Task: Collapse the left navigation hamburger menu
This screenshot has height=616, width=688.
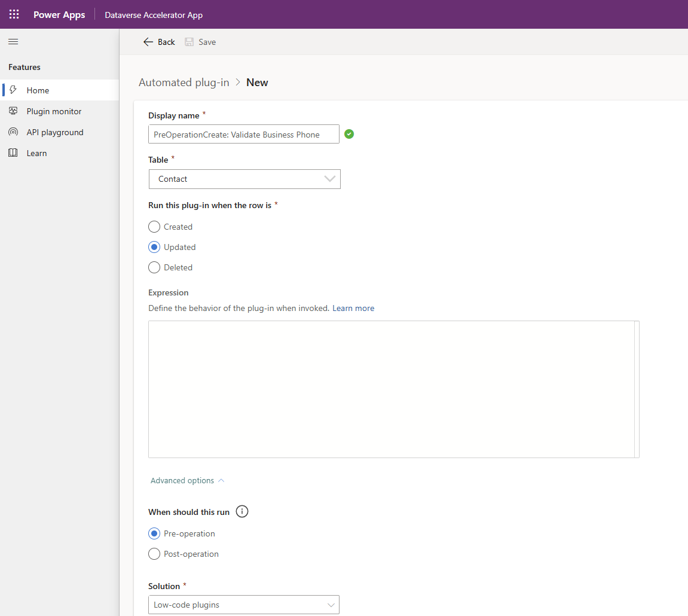Action: (x=13, y=42)
